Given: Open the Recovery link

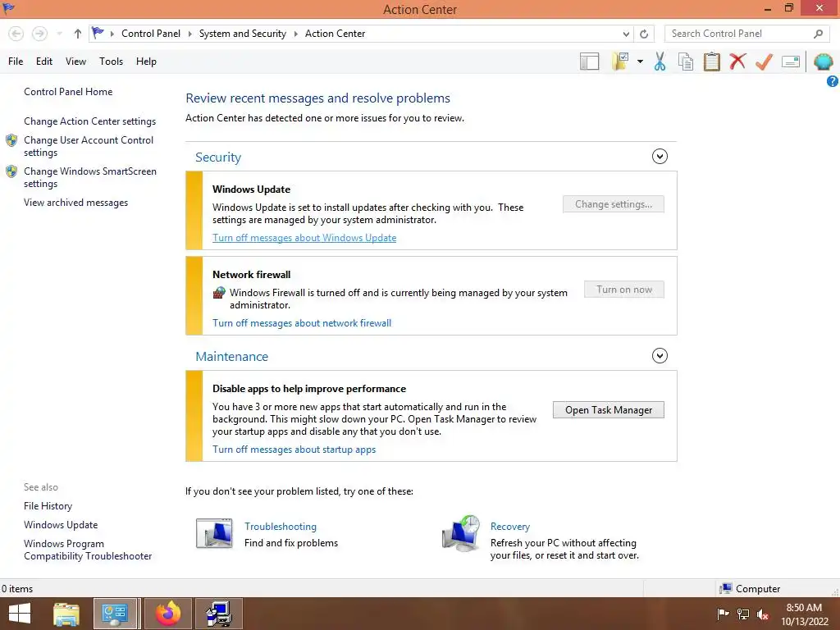Looking at the screenshot, I should tap(510, 527).
